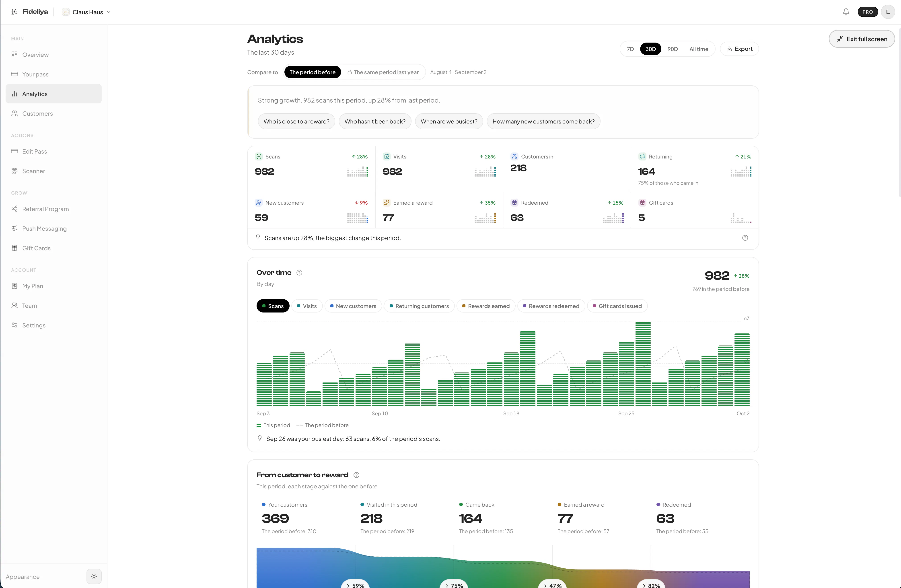Click the Export button
901x588 pixels.
pos(739,49)
